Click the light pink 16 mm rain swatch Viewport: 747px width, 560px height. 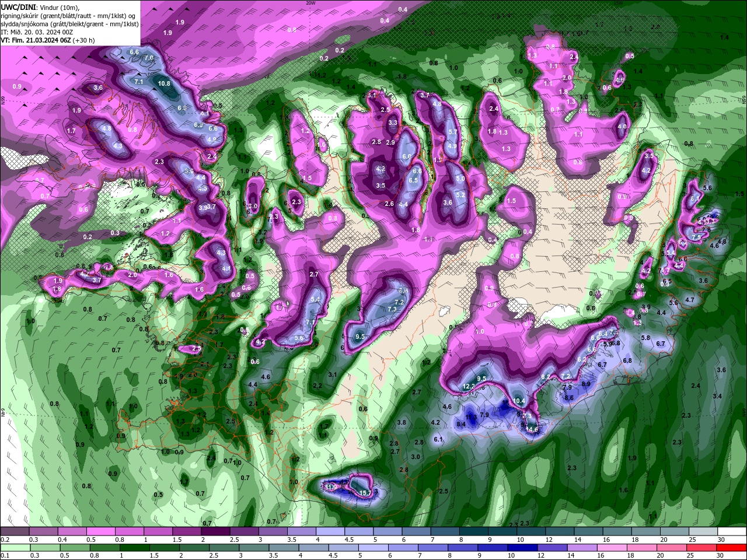612,547
